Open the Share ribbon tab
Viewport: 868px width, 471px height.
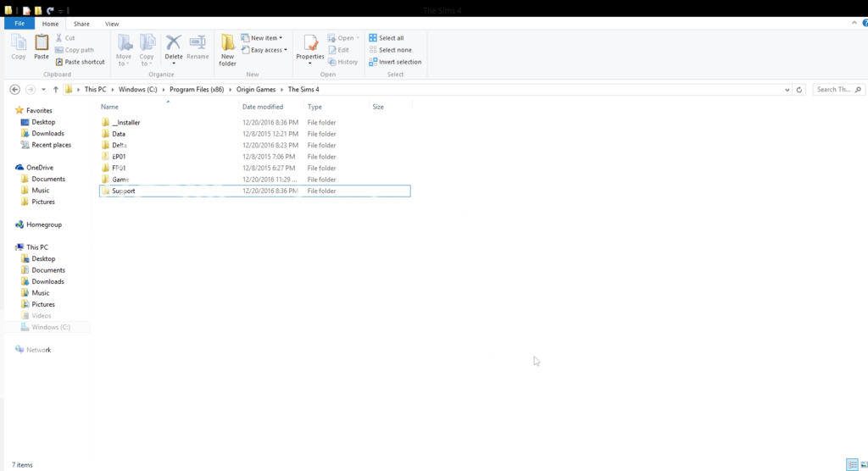click(81, 24)
